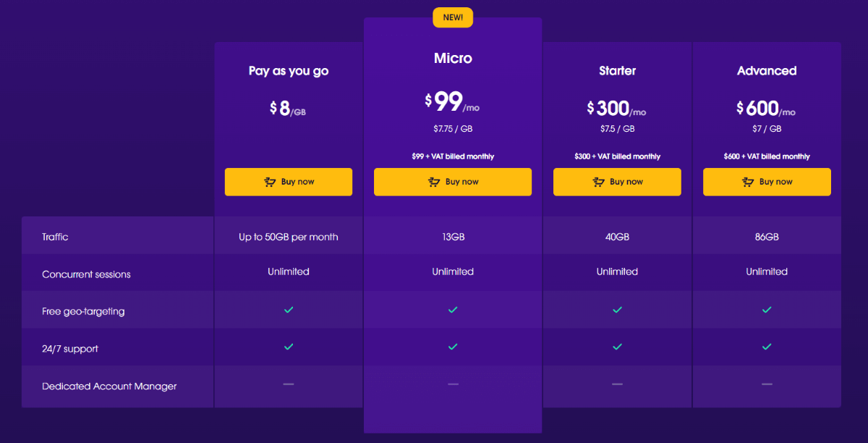Select the Micro plan heading
The image size is (868, 443).
453,58
